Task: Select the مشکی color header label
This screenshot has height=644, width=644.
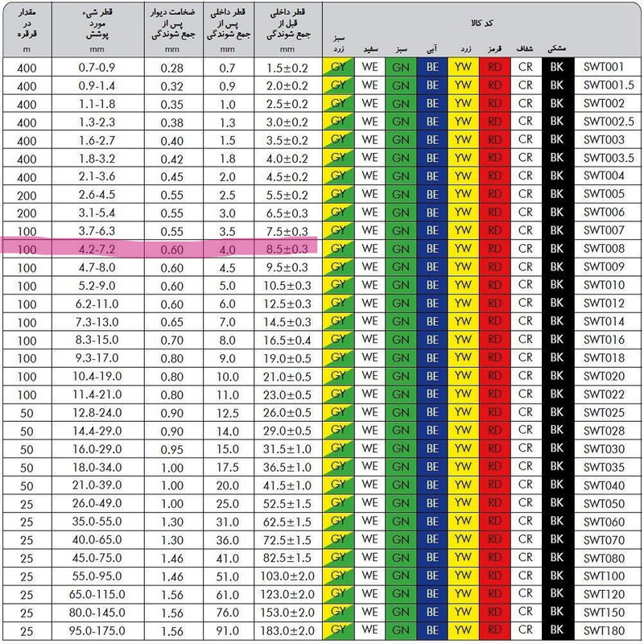Action: click(556, 47)
